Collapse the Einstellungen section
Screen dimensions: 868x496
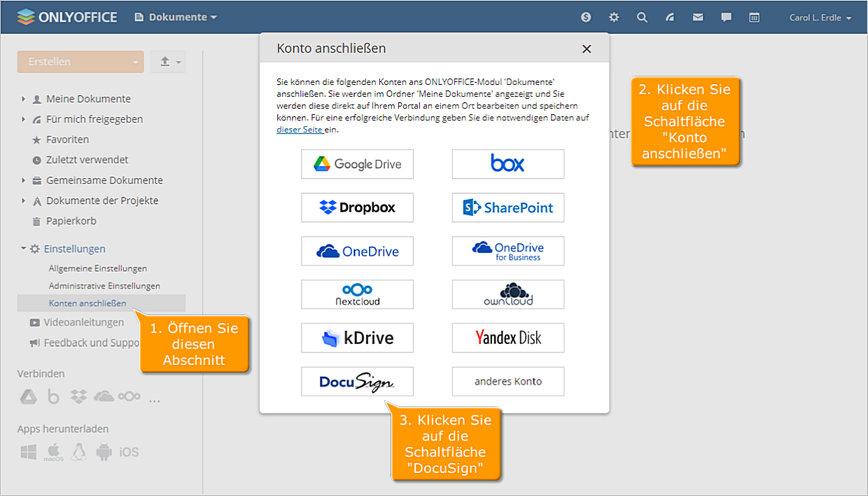(x=23, y=249)
